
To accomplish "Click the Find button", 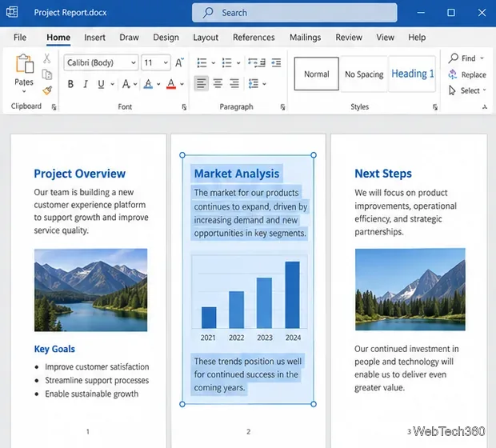I will click(x=462, y=58).
